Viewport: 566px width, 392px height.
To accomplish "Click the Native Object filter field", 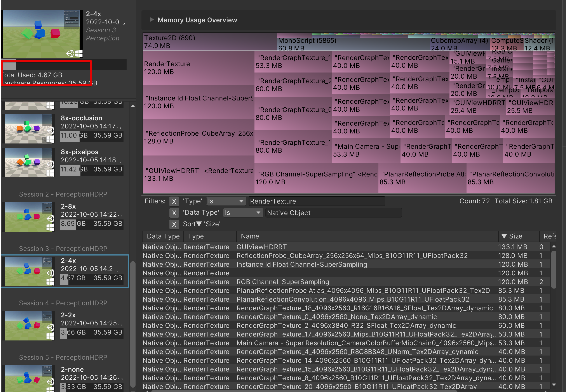I will pyautogui.click(x=333, y=213).
